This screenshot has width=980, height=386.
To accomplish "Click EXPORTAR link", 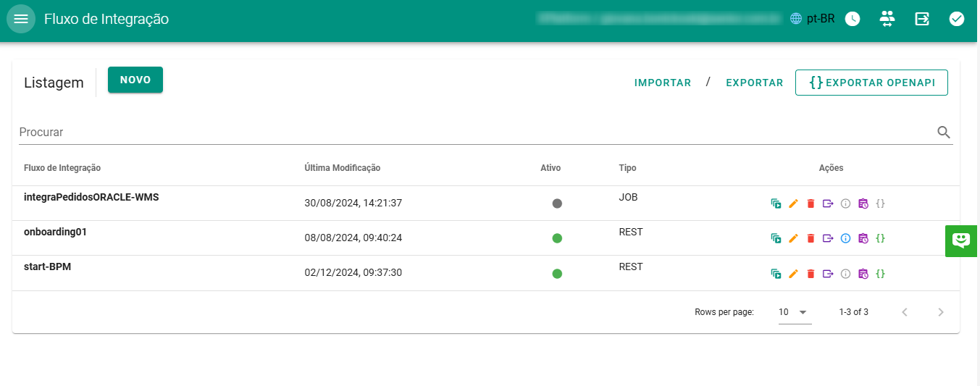I will click(755, 83).
